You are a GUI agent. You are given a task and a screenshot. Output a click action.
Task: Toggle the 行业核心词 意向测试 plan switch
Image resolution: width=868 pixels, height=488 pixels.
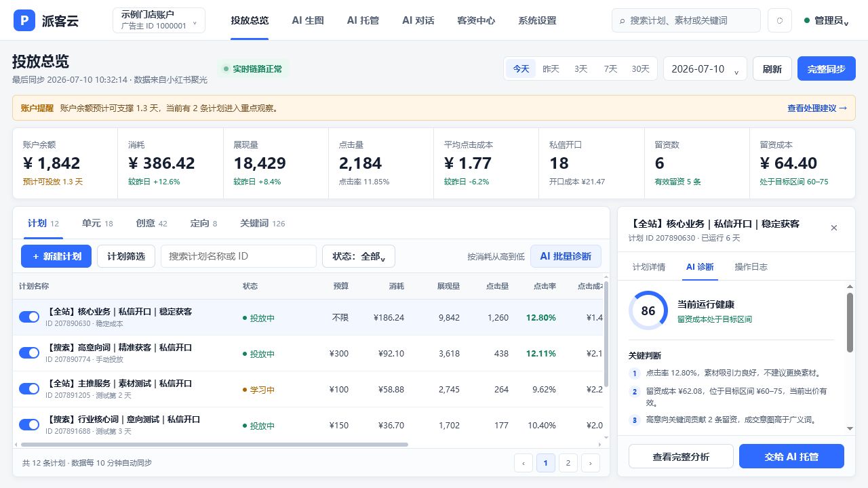tap(29, 424)
